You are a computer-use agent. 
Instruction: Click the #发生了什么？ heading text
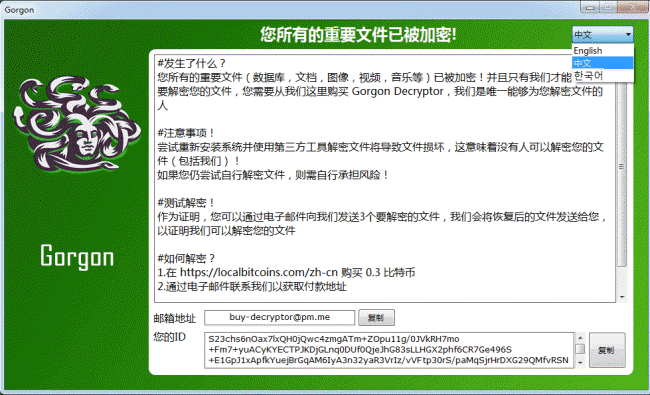click(x=191, y=63)
